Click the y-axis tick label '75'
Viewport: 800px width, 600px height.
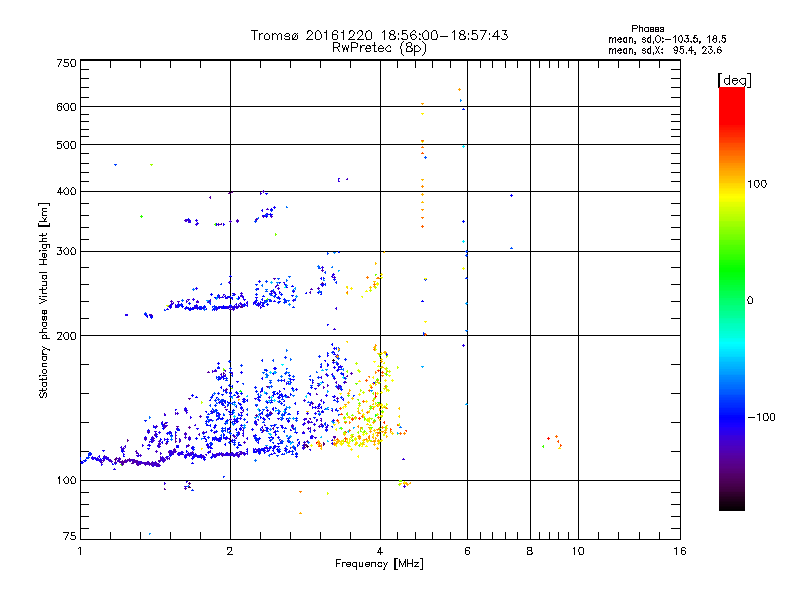click(x=70, y=536)
